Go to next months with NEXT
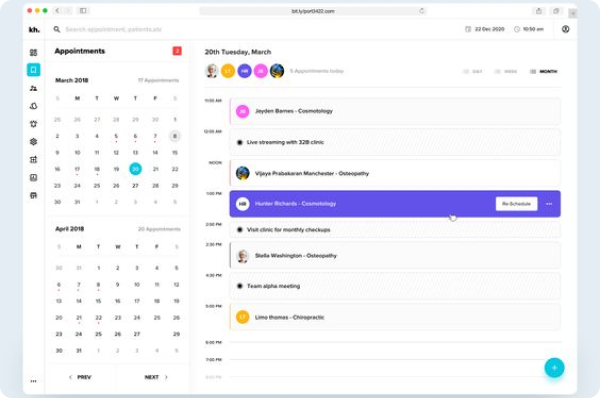This screenshot has height=398, width=600. pyautogui.click(x=156, y=377)
